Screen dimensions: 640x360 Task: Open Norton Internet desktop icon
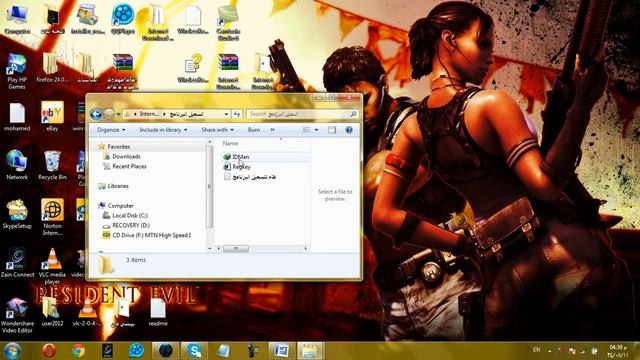[x=52, y=217]
